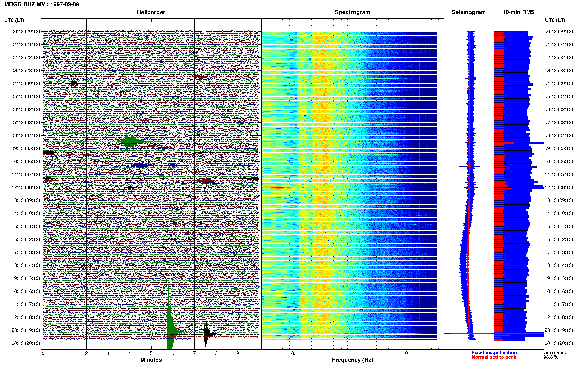Click the '10-min RMS' panel heading

click(x=518, y=12)
